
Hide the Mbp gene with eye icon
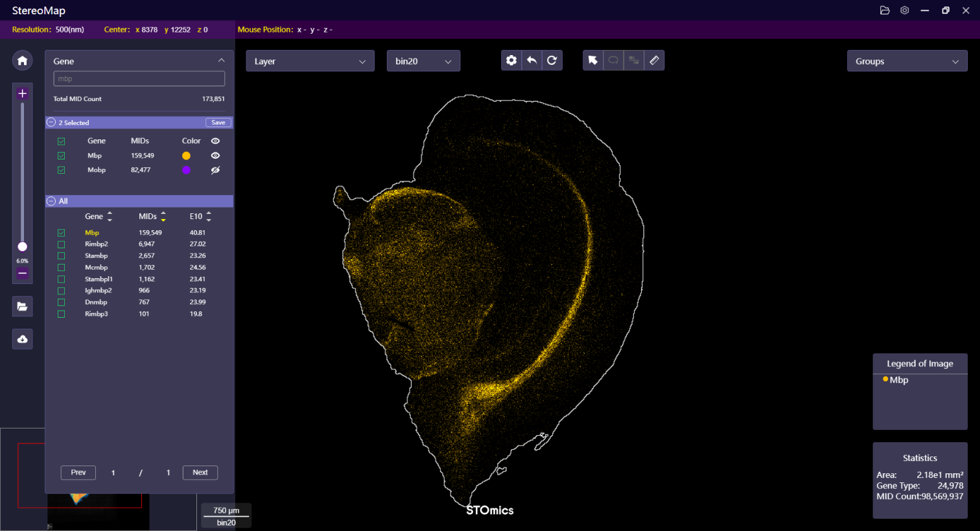(215, 156)
